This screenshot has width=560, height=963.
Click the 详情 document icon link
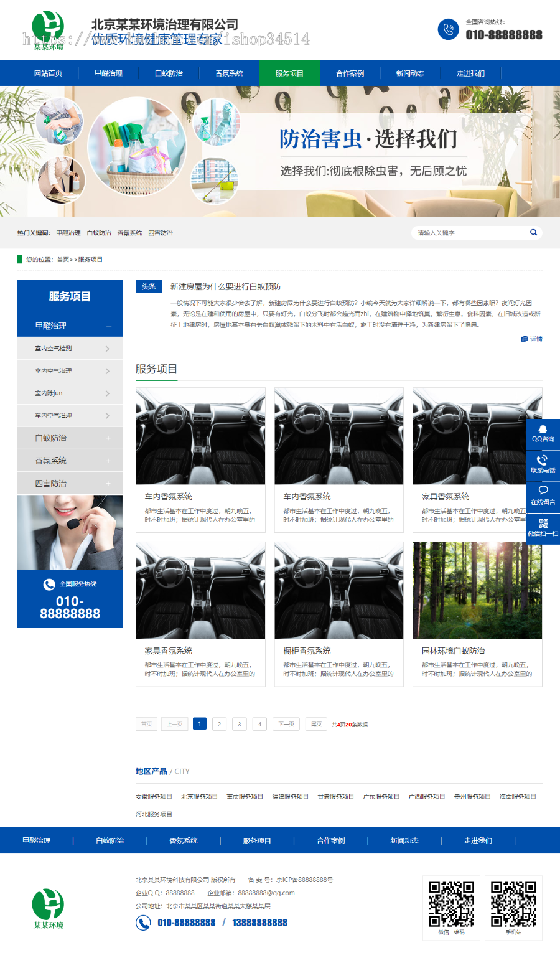[x=532, y=339]
